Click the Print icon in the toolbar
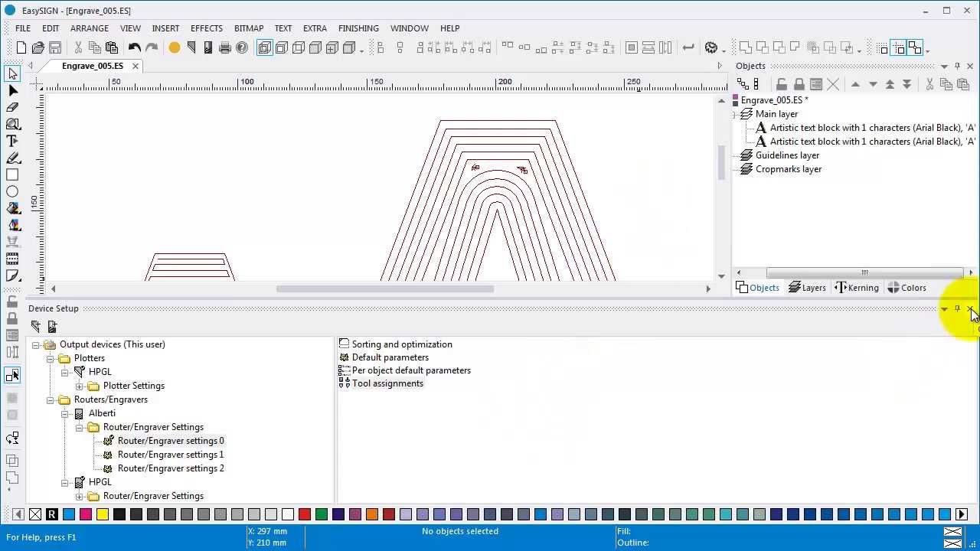The image size is (980, 551). [x=225, y=48]
